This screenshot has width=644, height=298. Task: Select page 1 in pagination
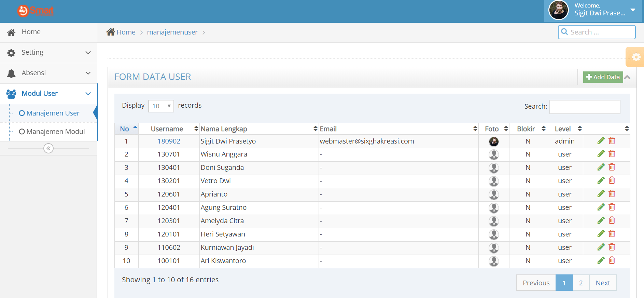point(564,283)
